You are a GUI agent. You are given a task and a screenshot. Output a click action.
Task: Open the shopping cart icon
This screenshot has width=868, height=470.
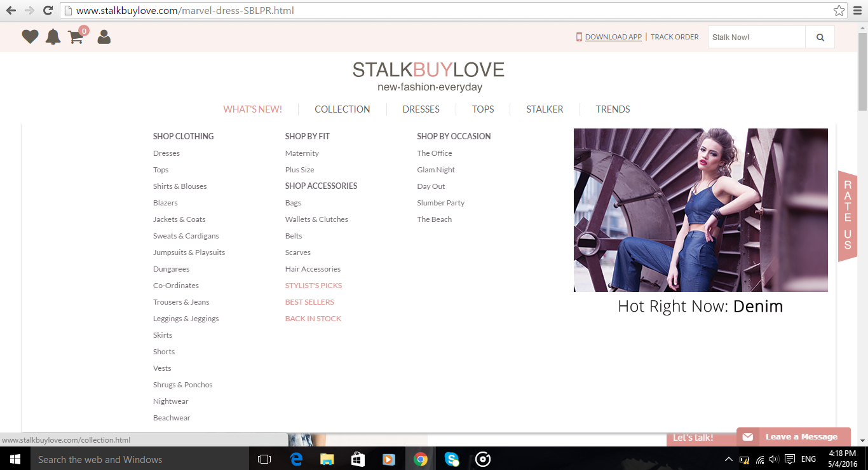[76, 37]
